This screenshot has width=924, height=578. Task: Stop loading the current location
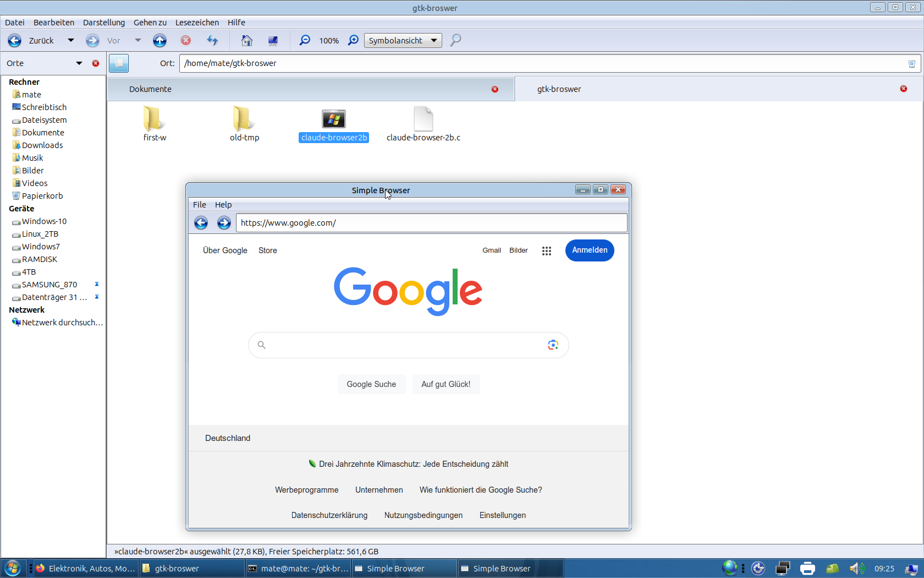186,40
